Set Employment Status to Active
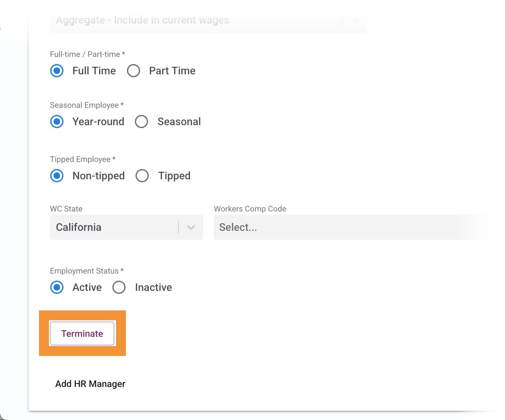This screenshot has width=505, height=420. [x=57, y=288]
